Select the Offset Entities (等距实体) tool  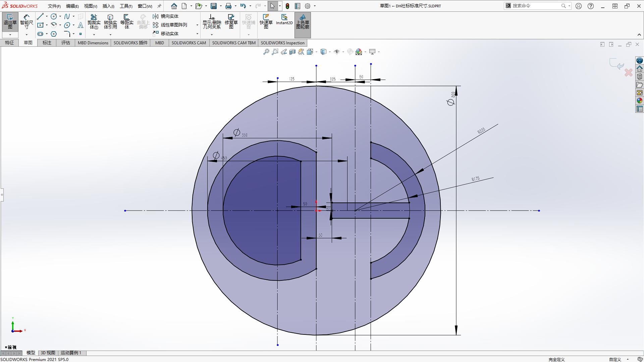coord(127,21)
